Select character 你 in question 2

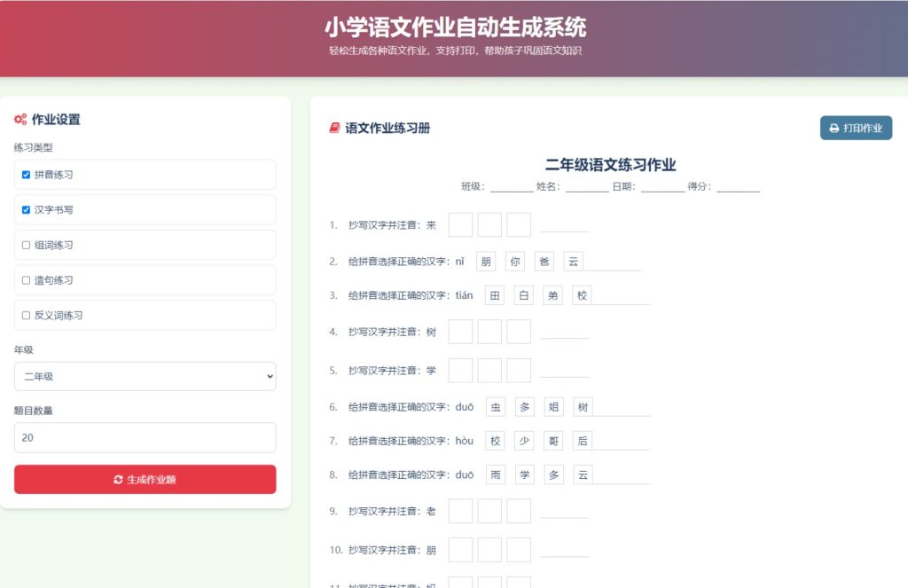(x=515, y=262)
